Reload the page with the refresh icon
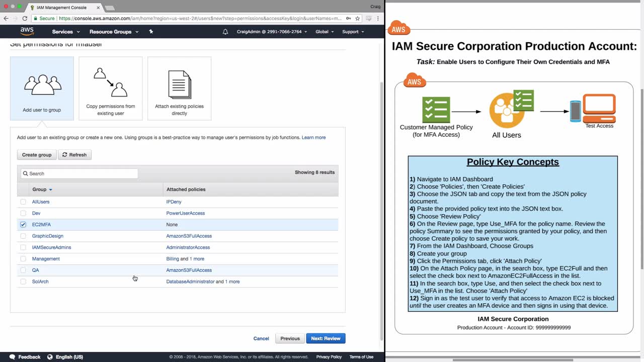Viewport: 644px width, 362px height. pos(25,19)
